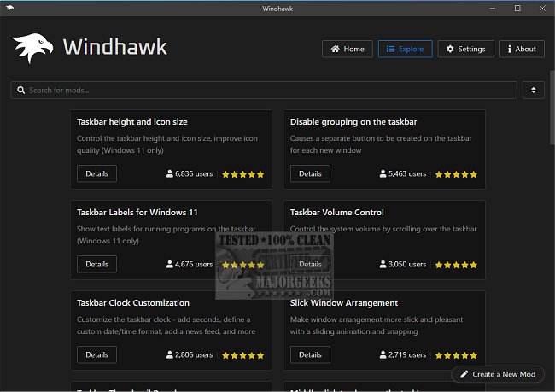This screenshot has width=555, height=392.
Task: Click the Windhawk eagle logo
Action: tap(33, 49)
